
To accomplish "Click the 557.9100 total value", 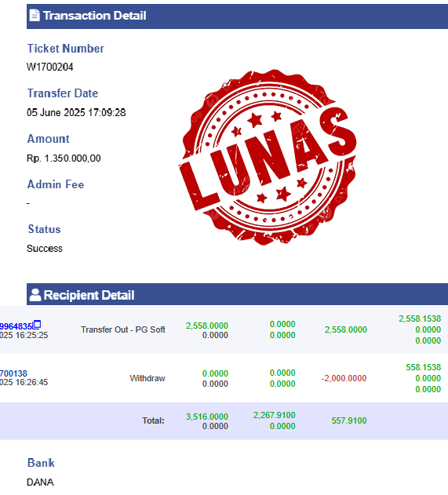I will [349, 420].
